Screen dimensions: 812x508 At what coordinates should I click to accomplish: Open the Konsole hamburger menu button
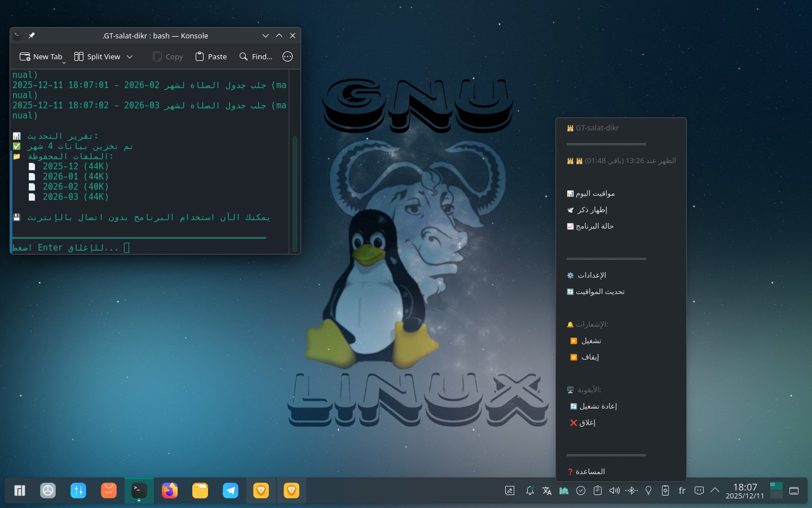pyautogui.click(x=288, y=56)
